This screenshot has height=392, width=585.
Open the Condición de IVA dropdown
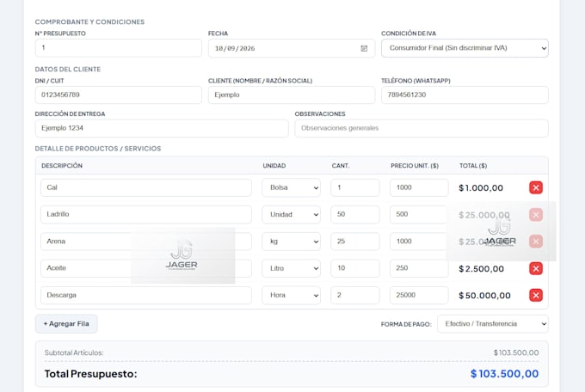pyautogui.click(x=465, y=48)
